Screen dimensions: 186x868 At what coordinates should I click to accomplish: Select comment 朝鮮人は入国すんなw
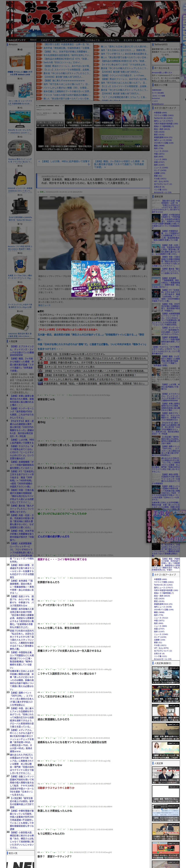(50, 765)
